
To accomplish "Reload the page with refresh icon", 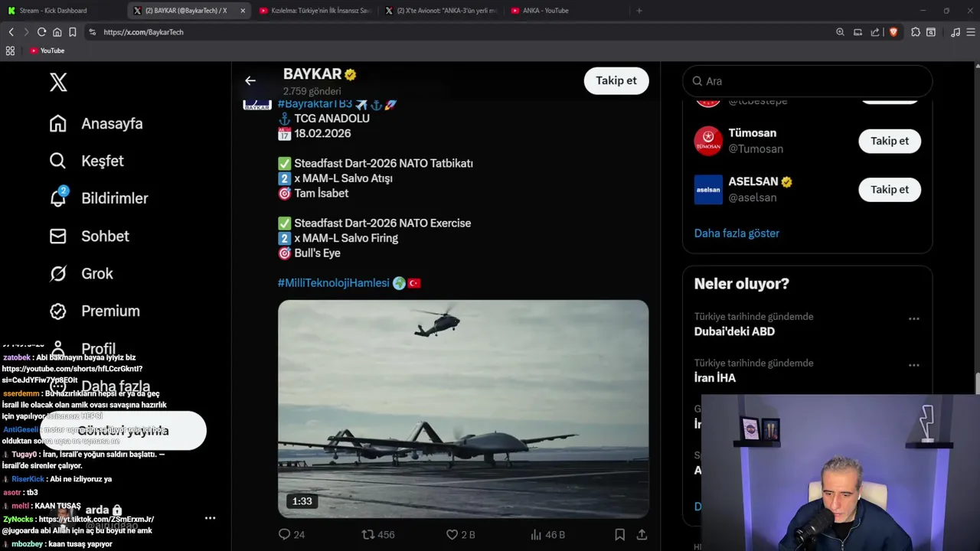I will coord(41,32).
